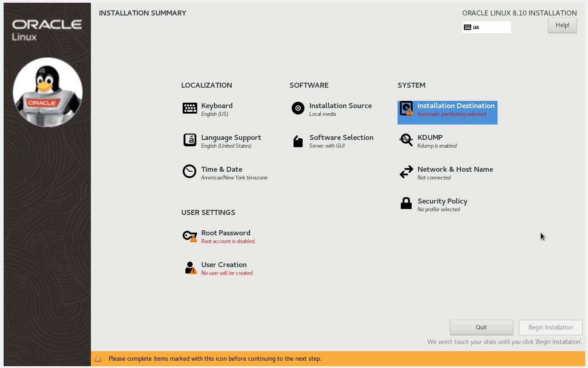
Task: Click the Network & Host Name arrows icon
Action: (x=406, y=172)
